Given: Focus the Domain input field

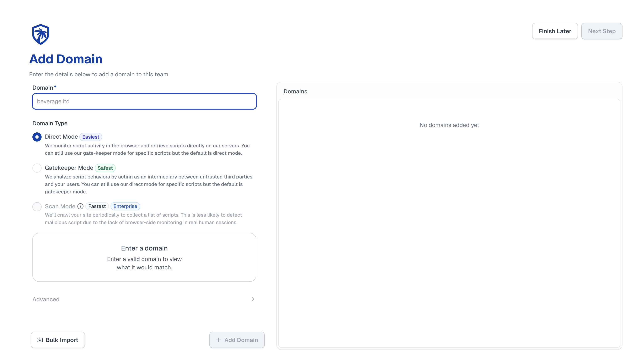Looking at the screenshot, I should point(144,101).
